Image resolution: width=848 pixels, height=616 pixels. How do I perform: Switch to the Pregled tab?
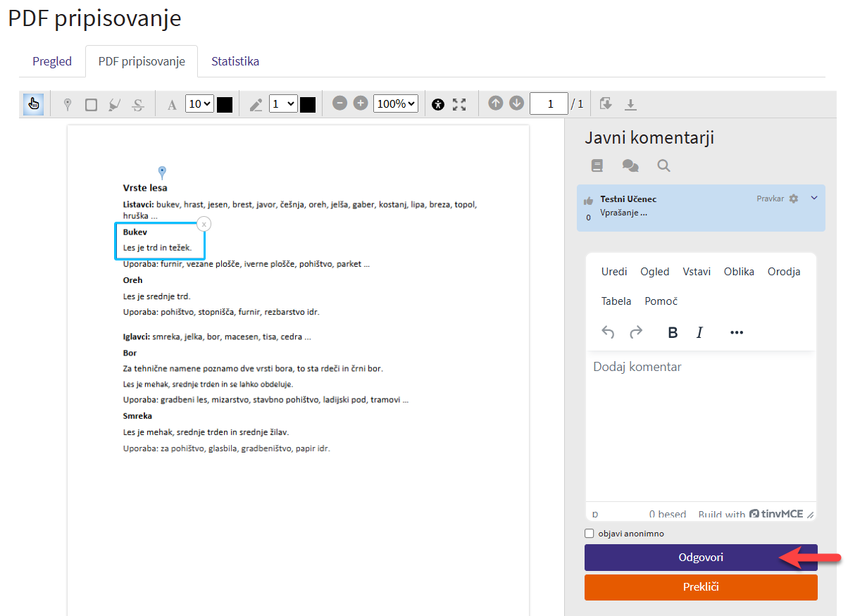(52, 61)
